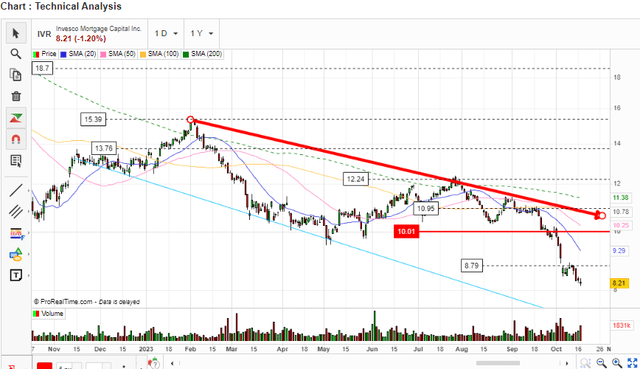Toggle the red-green trend indicator tool

(x=16, y=118)
